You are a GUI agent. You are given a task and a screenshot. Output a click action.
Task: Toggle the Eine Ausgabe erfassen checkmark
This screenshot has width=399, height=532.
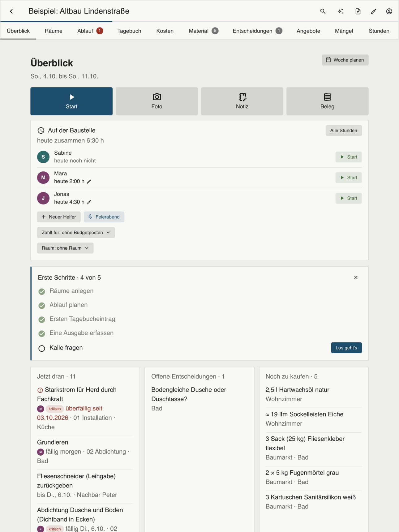(42, 333)
